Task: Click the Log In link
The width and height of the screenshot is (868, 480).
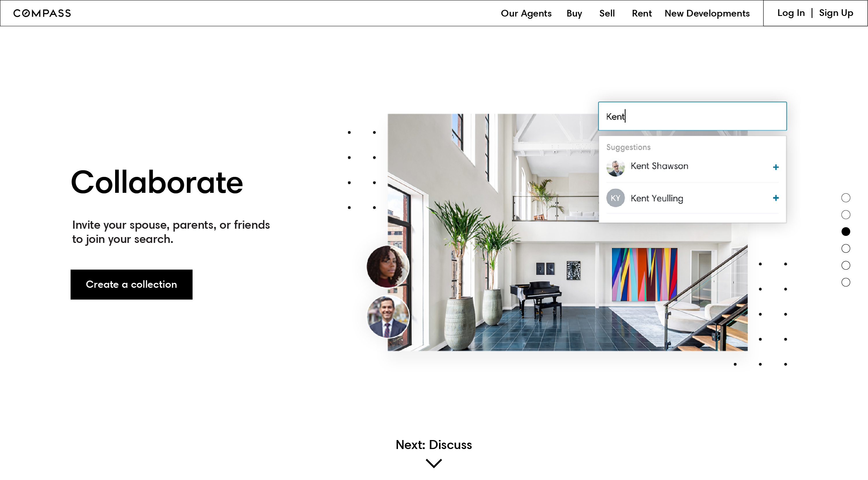Action: 791,13
